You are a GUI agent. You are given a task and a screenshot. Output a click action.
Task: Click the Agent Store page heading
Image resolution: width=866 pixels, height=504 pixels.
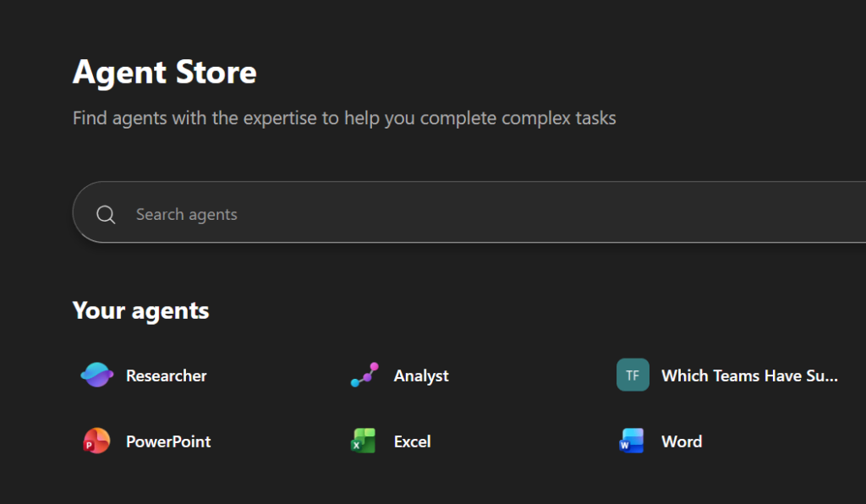point(164,73)
